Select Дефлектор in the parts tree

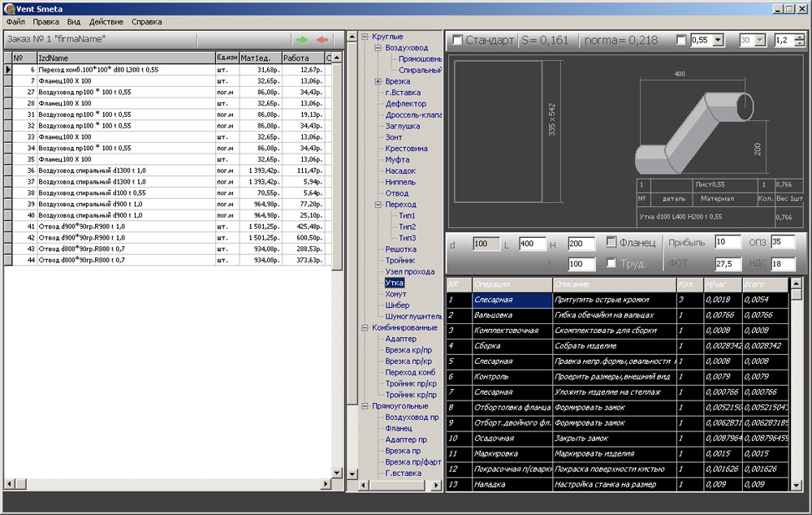coord(405,104)
